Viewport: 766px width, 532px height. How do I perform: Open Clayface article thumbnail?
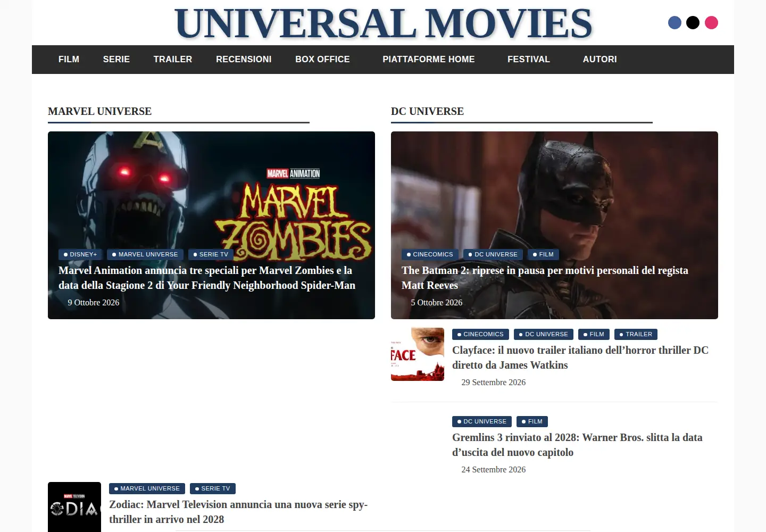click(418, 354)
